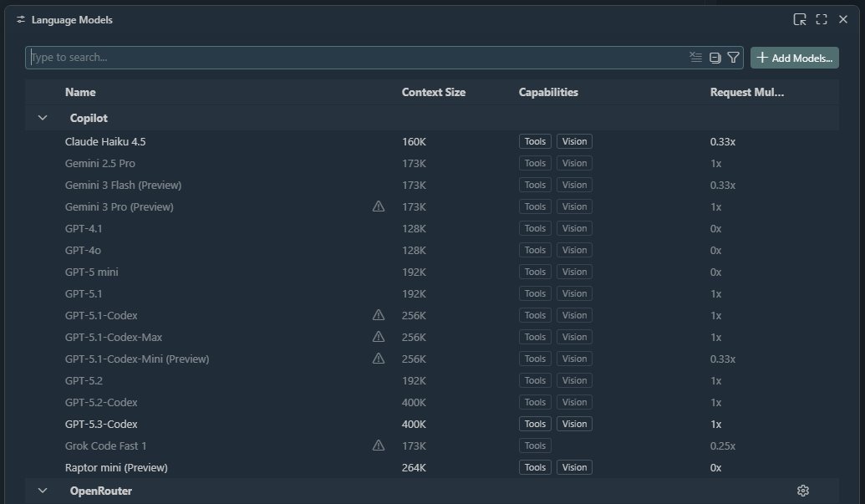Viewport: 865px width, 504px height.
Task: Click warning icon for GPT-5.1-Codex-Mini (Preview)
Action: click(379, 359)
